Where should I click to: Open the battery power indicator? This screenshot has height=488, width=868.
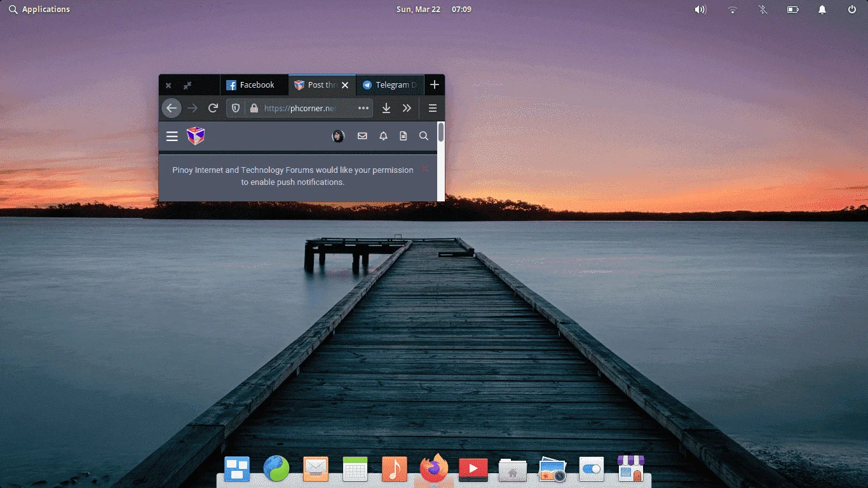click(792, 10)
